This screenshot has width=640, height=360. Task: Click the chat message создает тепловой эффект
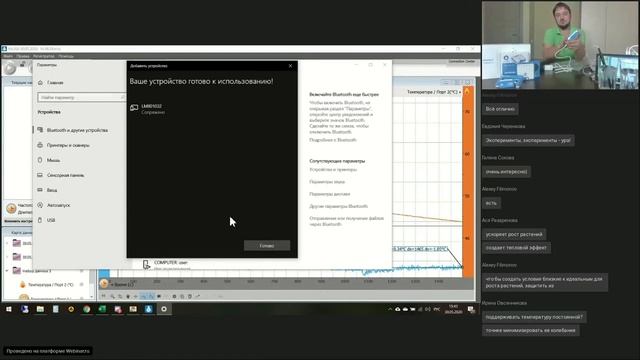click(516, 247)
